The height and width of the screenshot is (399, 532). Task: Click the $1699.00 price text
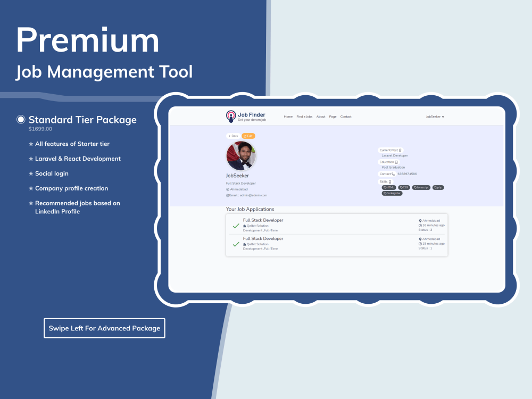tap(40, 129)
